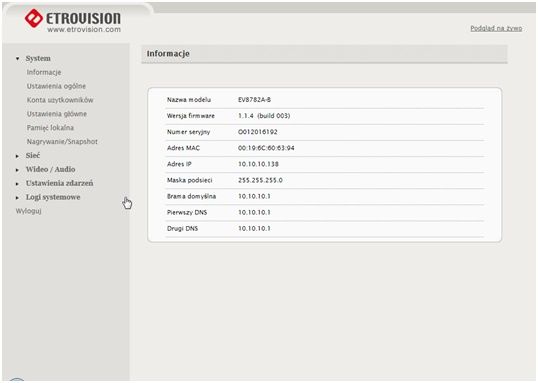Screen dimensions: 538x383
Task: Open Ustawienia zdarzeń menu
Action: 59,183
